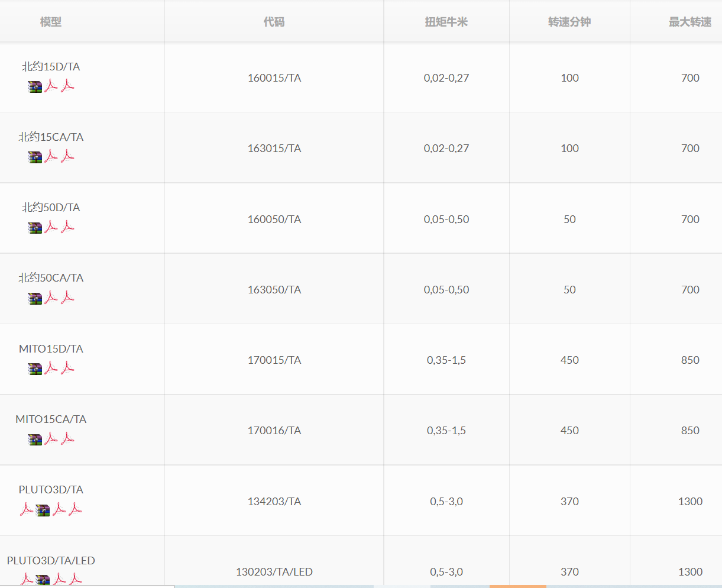Click the code 134203/TA

[274, 502]
